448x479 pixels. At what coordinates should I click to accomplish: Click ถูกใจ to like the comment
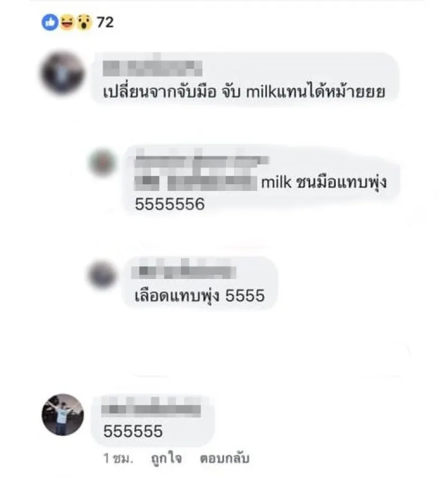tap(166, 458)
